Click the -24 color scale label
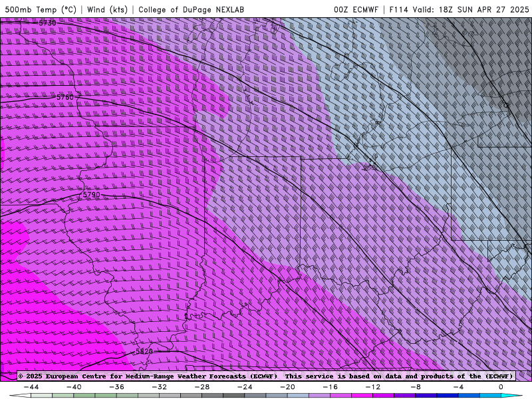 click(x=245, y=387)
